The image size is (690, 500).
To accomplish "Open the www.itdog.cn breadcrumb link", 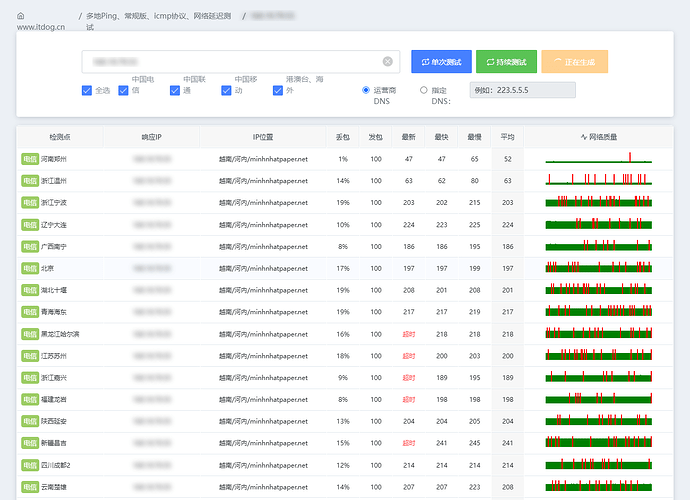I will (41, 27).
